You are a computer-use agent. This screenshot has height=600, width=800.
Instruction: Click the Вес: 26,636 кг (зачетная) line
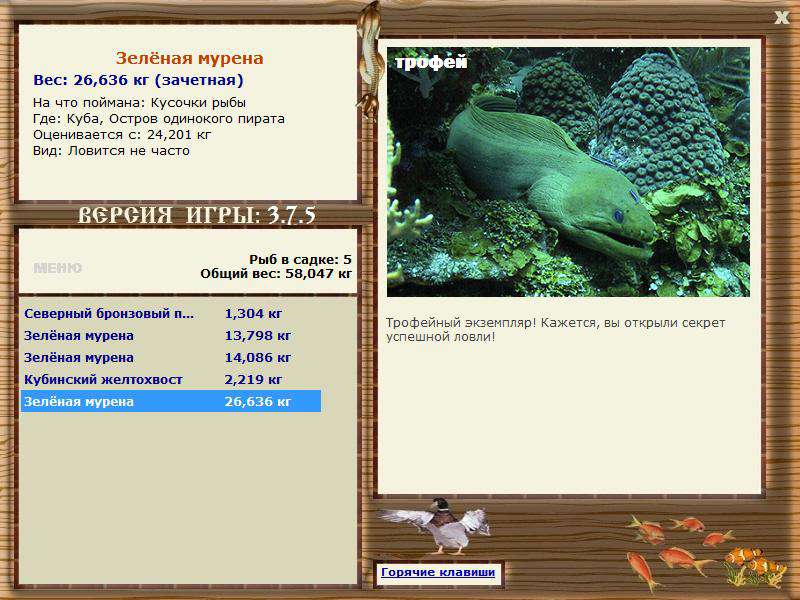pyautogui.click(x=138, y=80)
